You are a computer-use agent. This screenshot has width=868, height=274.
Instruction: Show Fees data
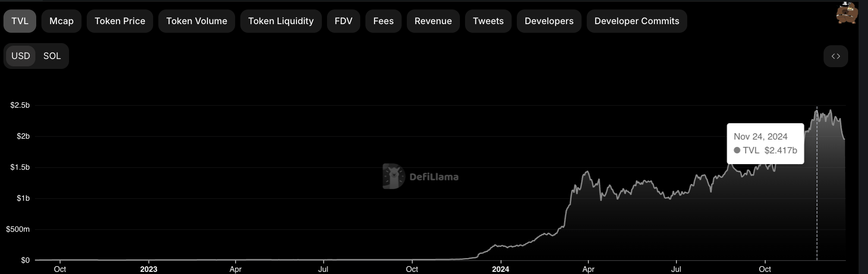383,21
